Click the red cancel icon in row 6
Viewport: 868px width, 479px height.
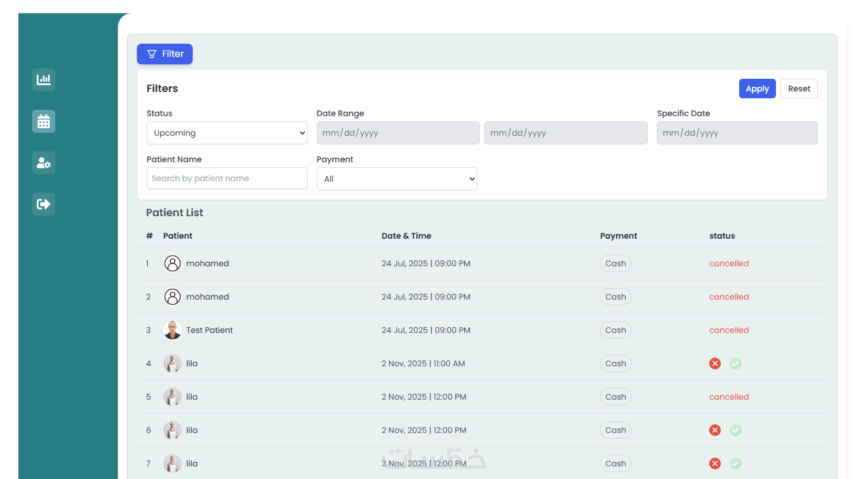pyautogui.click(x=715, y=430)
